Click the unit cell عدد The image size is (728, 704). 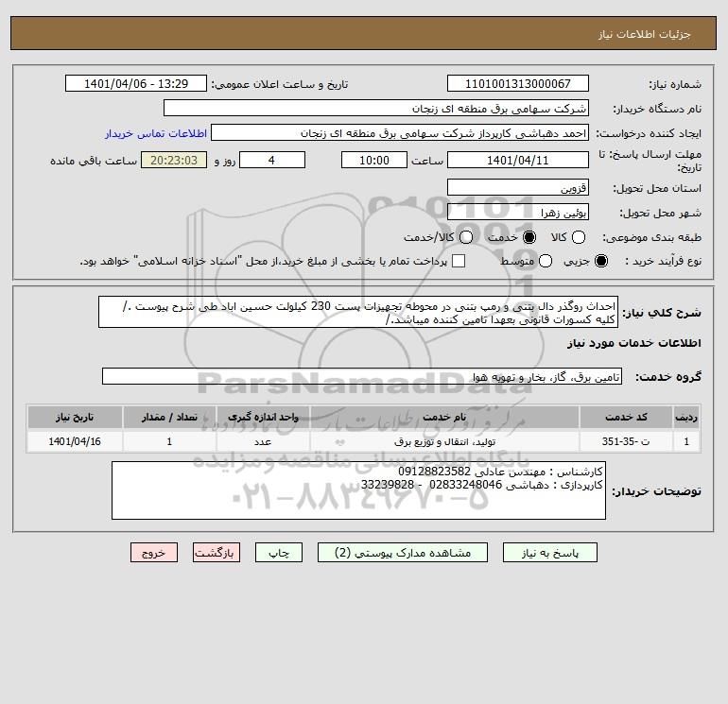tap(263, 441)
